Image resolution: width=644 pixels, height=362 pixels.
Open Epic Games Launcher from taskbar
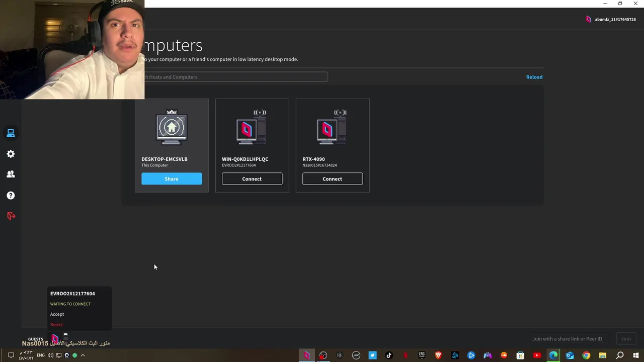click(x=422, y=355)
